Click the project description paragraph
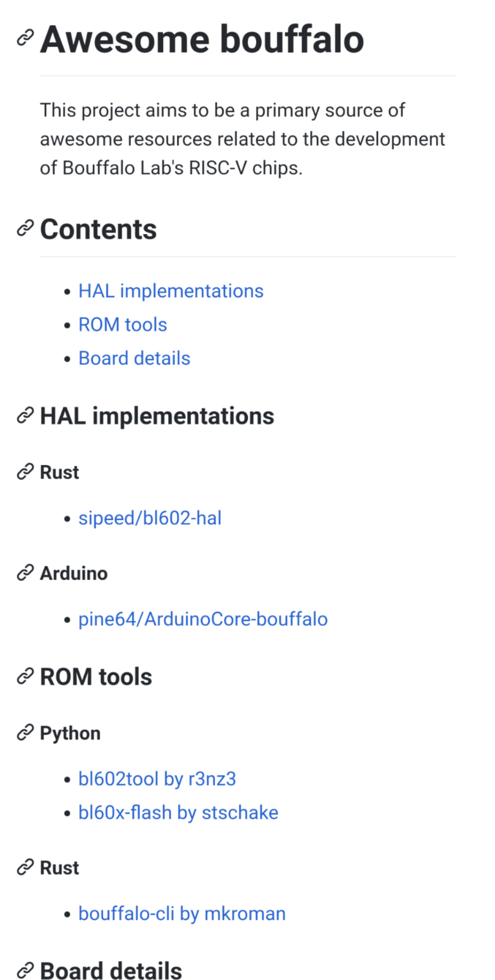 tap(242, 139)
